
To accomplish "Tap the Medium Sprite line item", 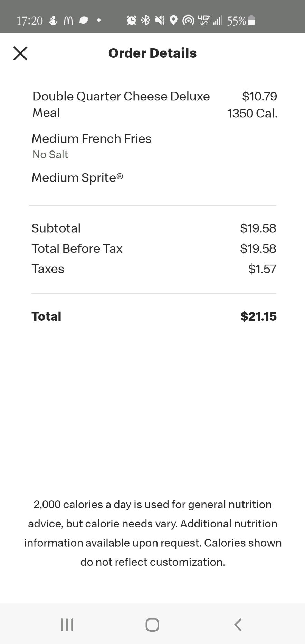I will coord(77,178).
